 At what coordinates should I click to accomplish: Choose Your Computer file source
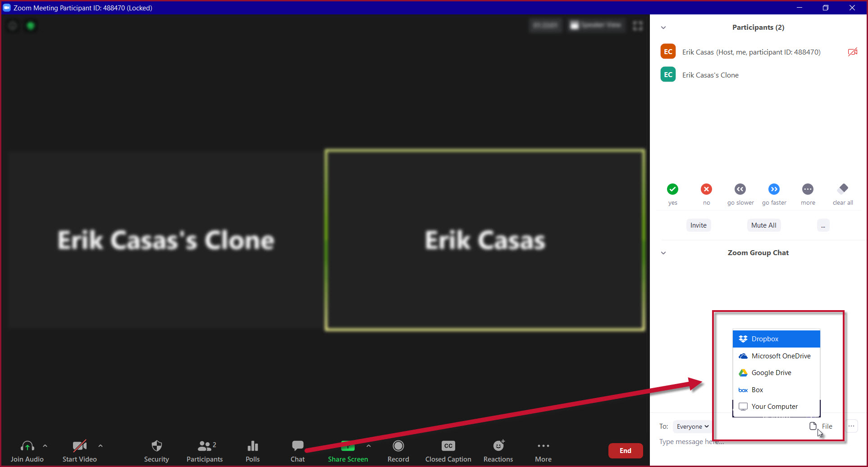tap(776, 407)
